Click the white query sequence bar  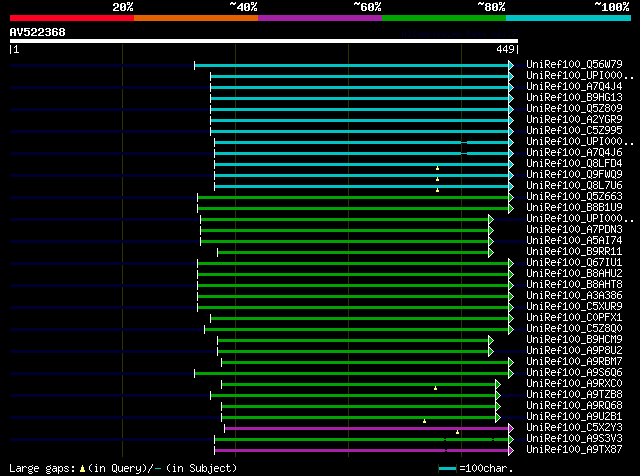[x=264, y=41]
